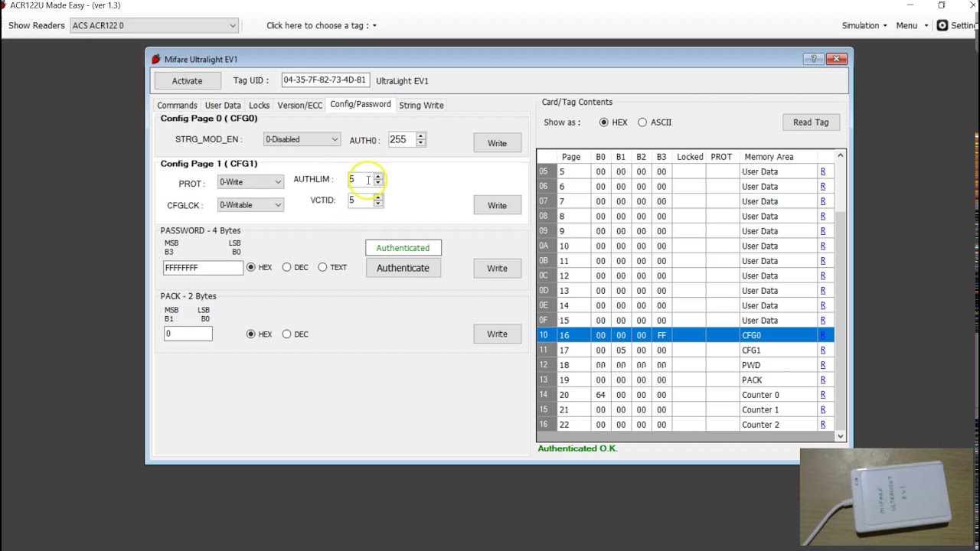Click R link for Counter 0 row
This screenshot has height=551, width=980.
(823, 395)
